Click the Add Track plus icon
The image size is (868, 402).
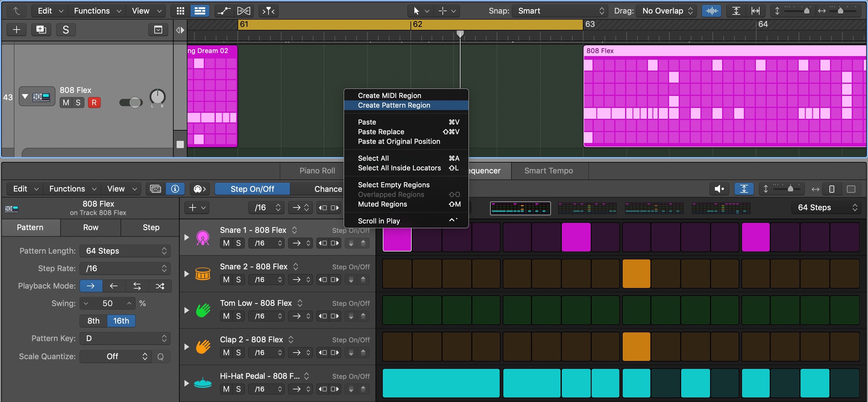click(16, 29)
